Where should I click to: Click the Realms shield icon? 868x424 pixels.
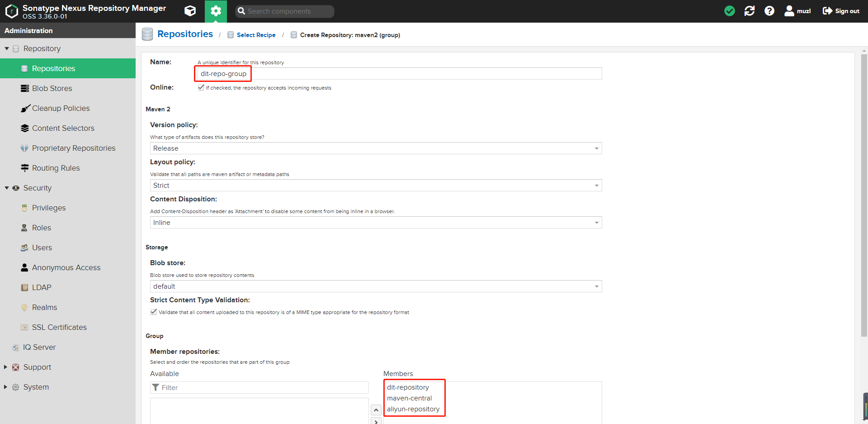point(24,307)
